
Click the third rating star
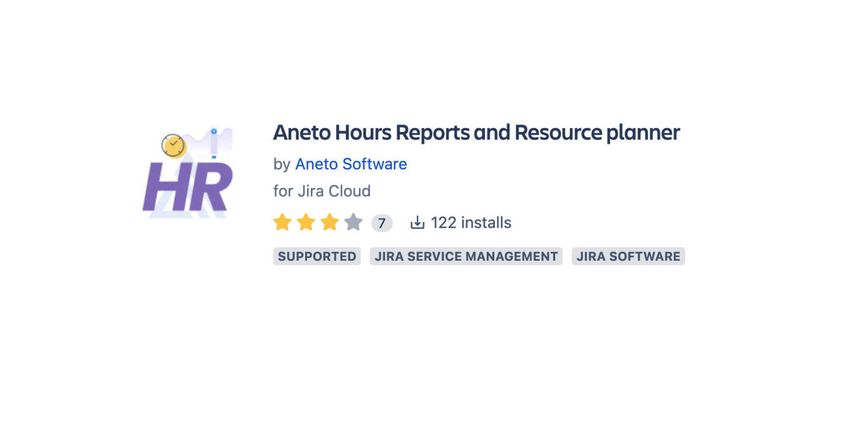(x=329, y=222)
